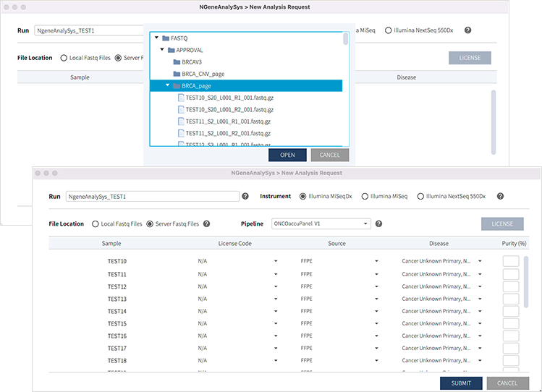The image size is (542, 392).
Task: Click help icon beside Server Fastq Files option
Action: (x=206, y=223)
